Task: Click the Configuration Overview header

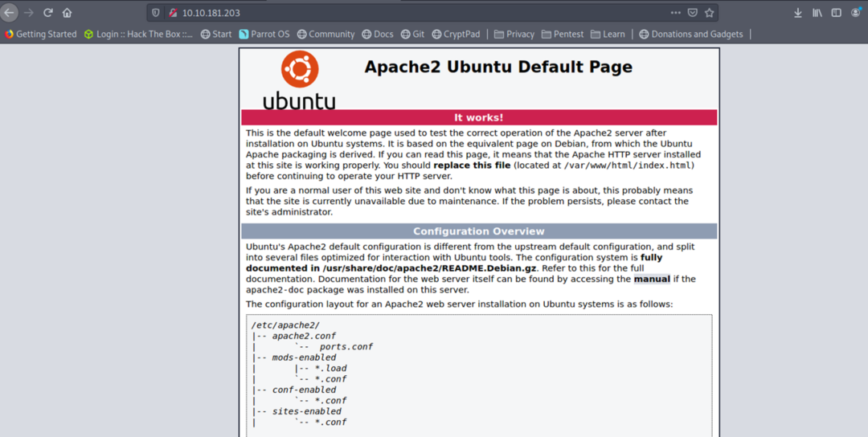Action: click(479, 231)
